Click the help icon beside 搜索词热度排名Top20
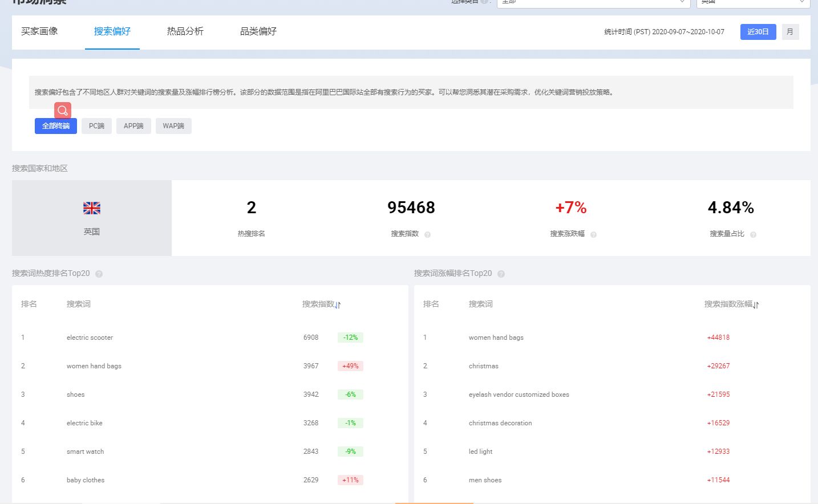Image resolution: width=818 pixels, height=504 pixels. click(x=98, y=274)
